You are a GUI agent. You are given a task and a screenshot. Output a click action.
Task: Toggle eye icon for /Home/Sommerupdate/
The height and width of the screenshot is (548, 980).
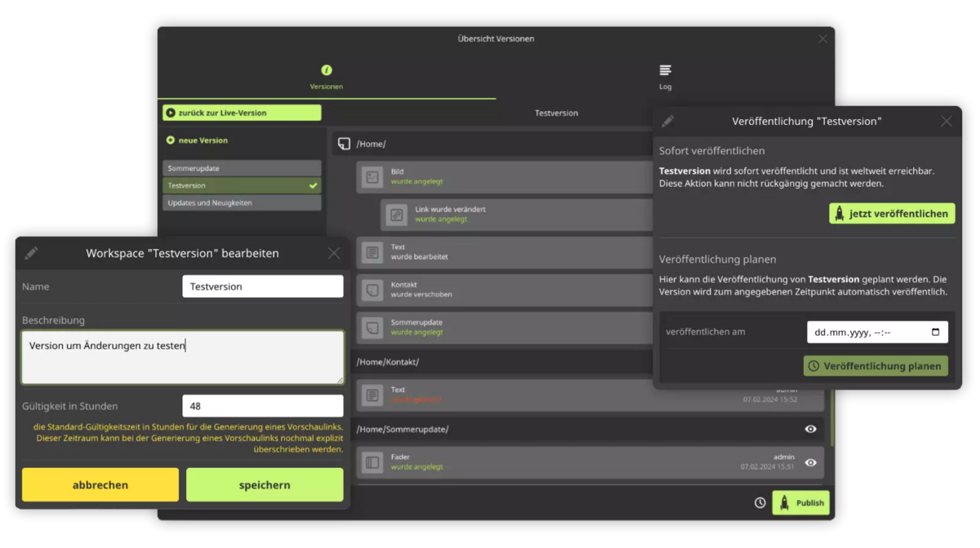click(811, 429)
